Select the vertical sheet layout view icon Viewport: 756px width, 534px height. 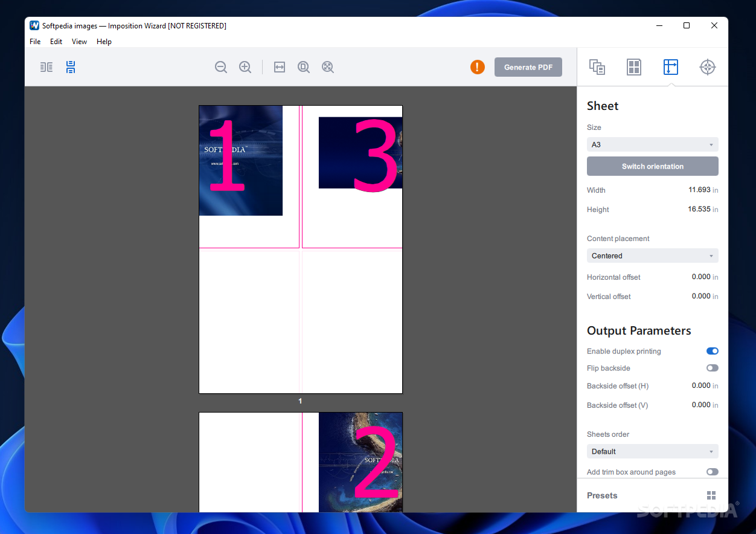point(71,67)
